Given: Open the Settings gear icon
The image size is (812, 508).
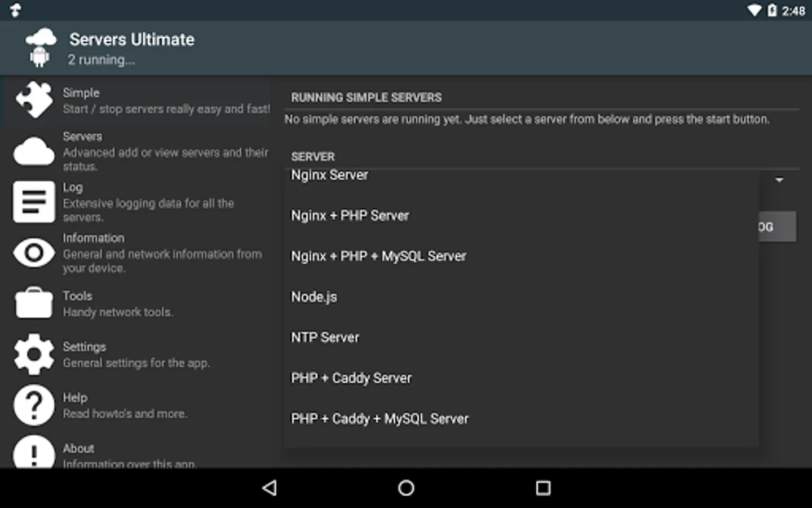Looking at the screenshot, I should click(34, 354).
